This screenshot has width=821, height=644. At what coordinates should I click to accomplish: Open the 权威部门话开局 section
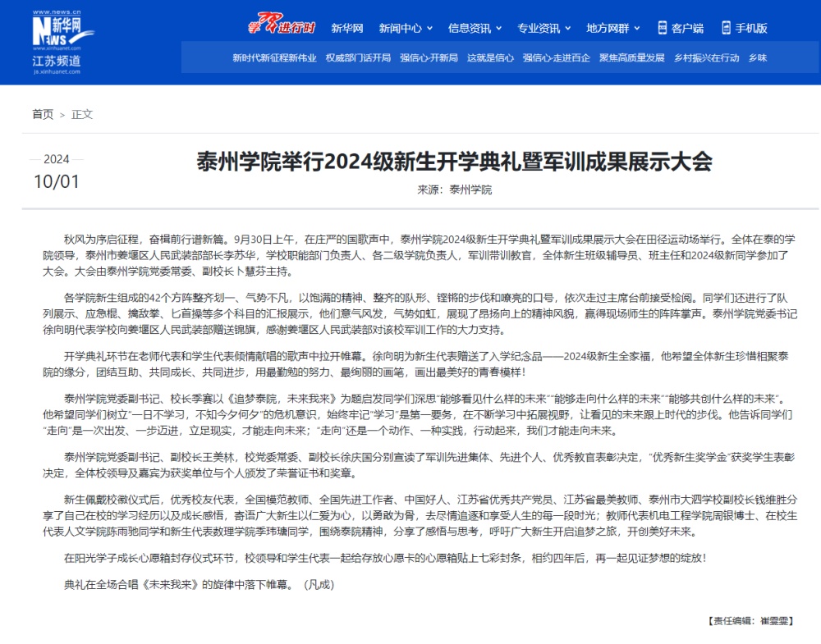[358, 58]
